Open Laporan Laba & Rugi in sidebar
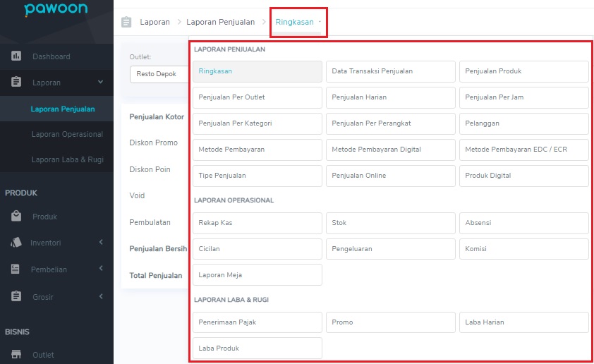This screenshot has width=594, height=364. point(67,159)
